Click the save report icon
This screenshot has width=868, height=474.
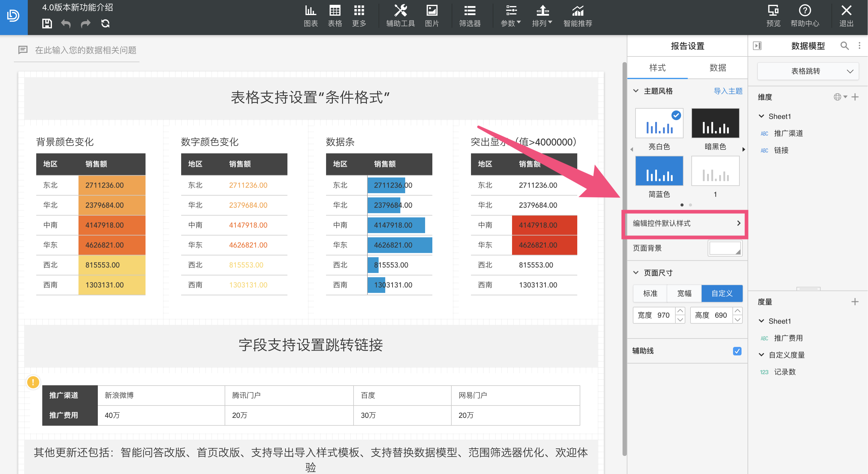pyautogui.click(x=47, y=24)
